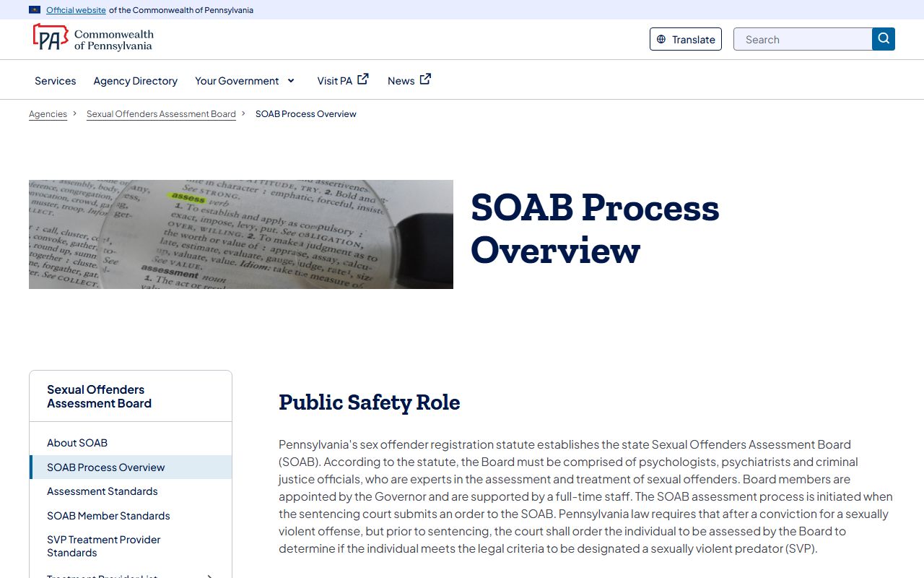
Task: Focus the Search input field
Action: pos(803,39)
